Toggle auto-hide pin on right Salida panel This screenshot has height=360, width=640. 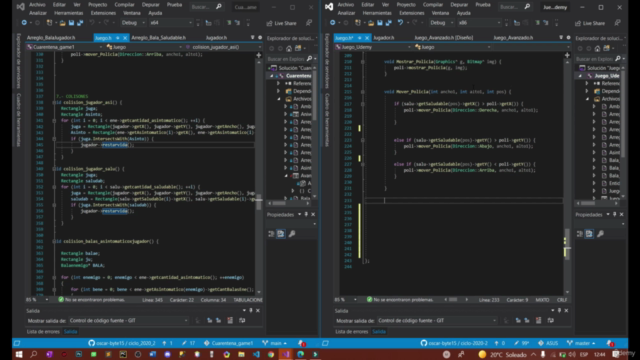(559, 311)
